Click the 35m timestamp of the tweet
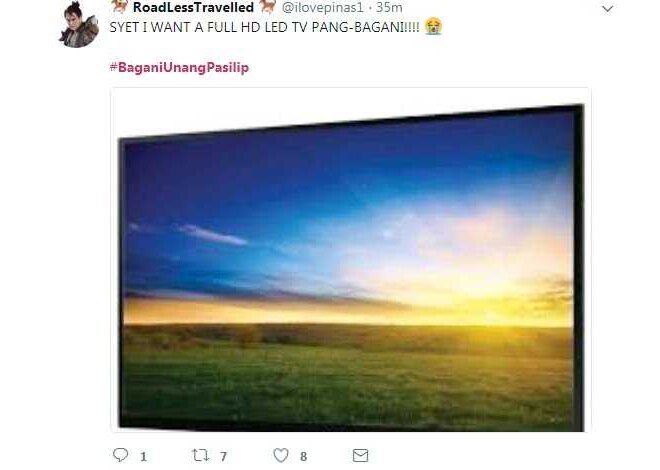 point(389,7)
